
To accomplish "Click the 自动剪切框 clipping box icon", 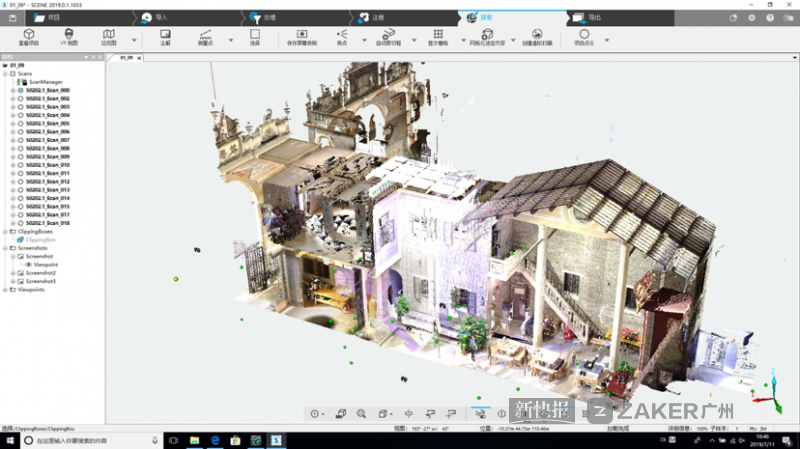I will pos(387,35).
